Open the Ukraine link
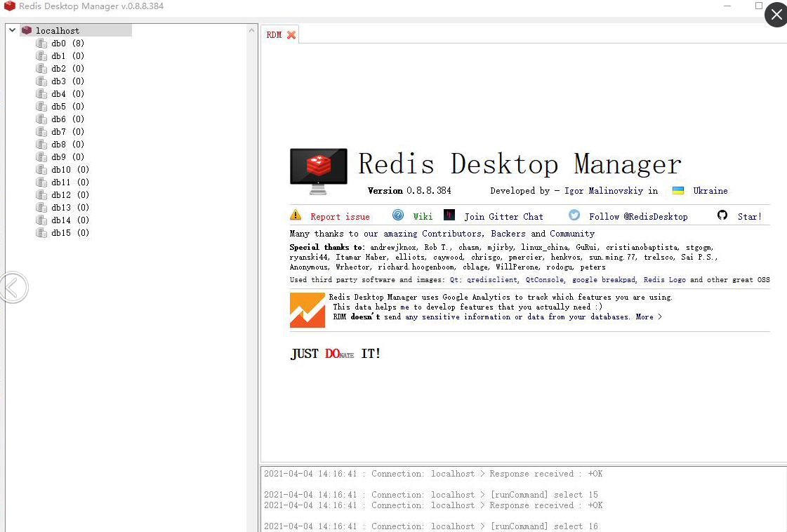The image size is (787, 532). coord(710,191)
